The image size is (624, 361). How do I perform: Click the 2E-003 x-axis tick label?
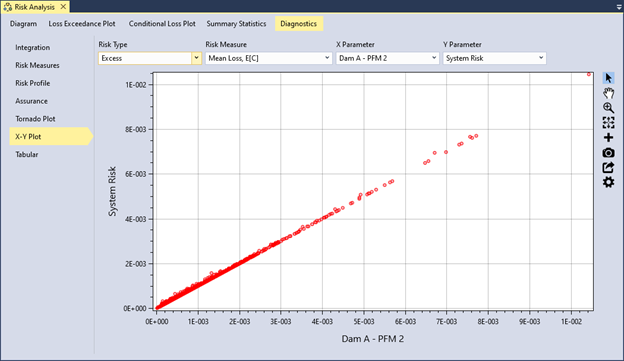click(239, 322)
